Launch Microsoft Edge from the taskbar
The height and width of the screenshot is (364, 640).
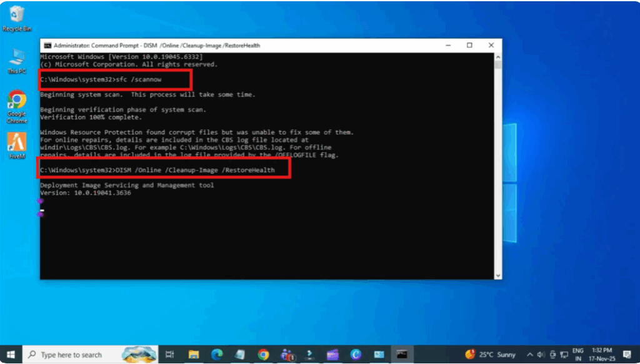[216, 354]
